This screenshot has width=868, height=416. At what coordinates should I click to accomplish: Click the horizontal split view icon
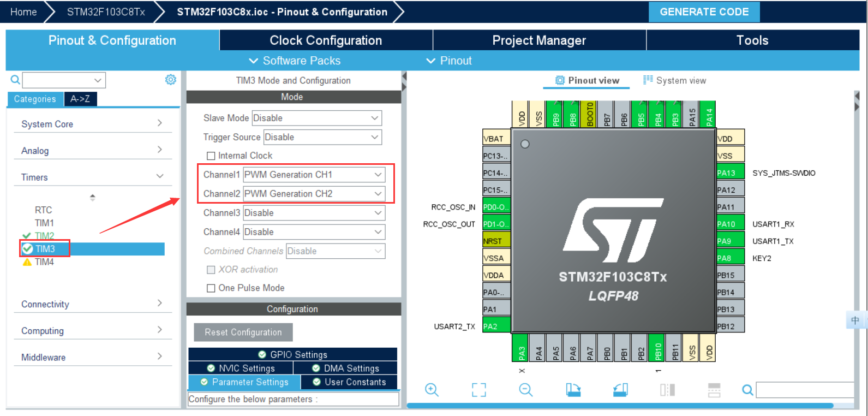(714, 390)
